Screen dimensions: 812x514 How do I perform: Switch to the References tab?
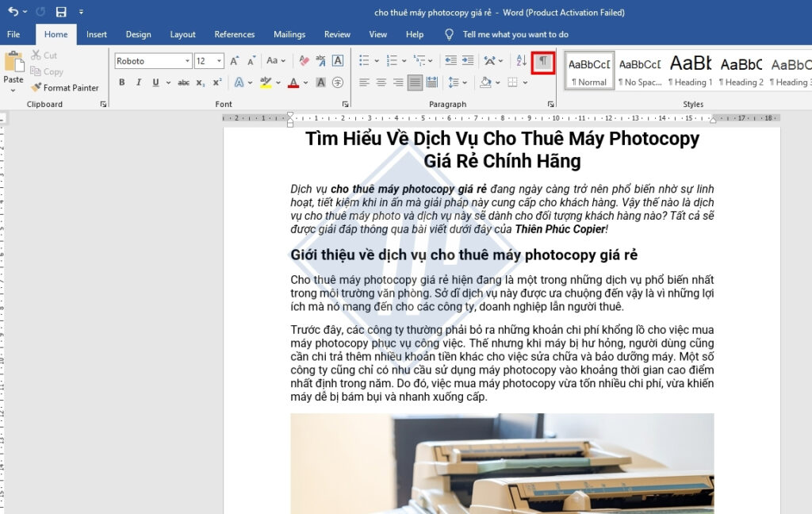coord(235,34)
